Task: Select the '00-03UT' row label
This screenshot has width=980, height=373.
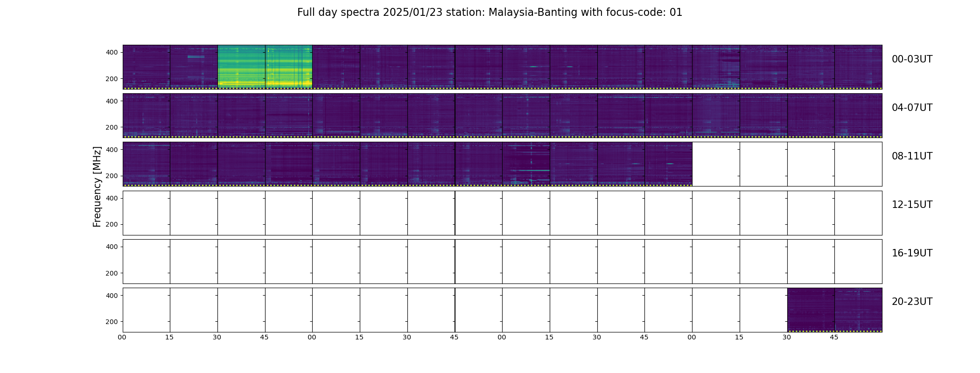Action: (912, 59)
